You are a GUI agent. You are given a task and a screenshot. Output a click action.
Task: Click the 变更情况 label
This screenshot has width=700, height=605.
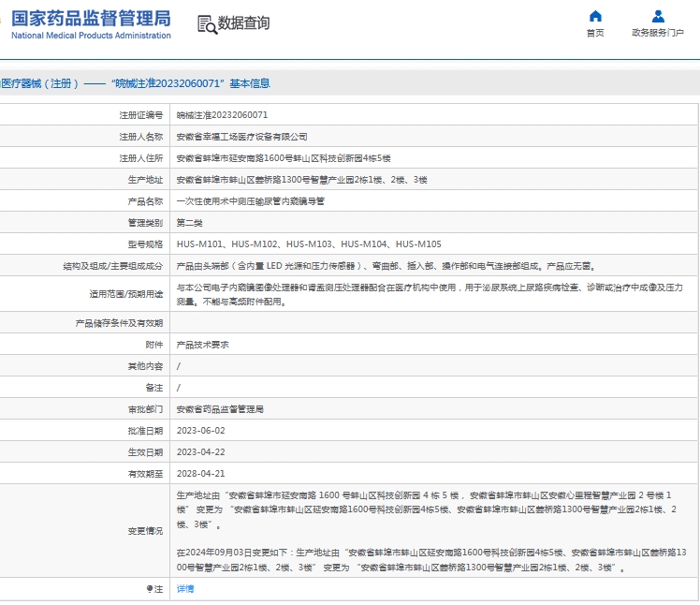pyautogui.click(x=146, y=531)
